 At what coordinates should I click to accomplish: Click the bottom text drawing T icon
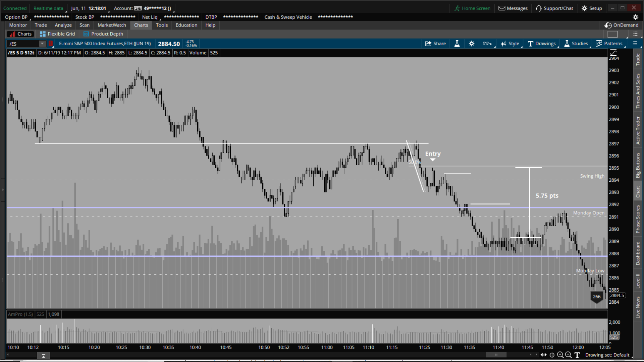click(x=577, y=355)
